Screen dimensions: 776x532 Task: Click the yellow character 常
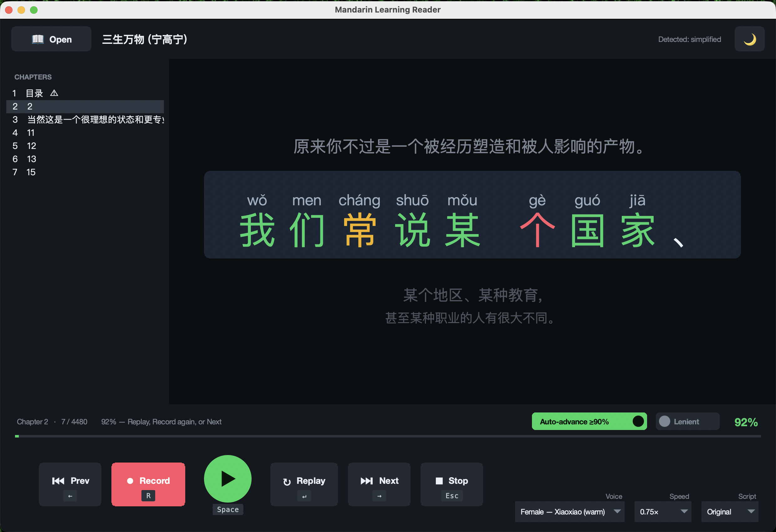pos(360,230)
